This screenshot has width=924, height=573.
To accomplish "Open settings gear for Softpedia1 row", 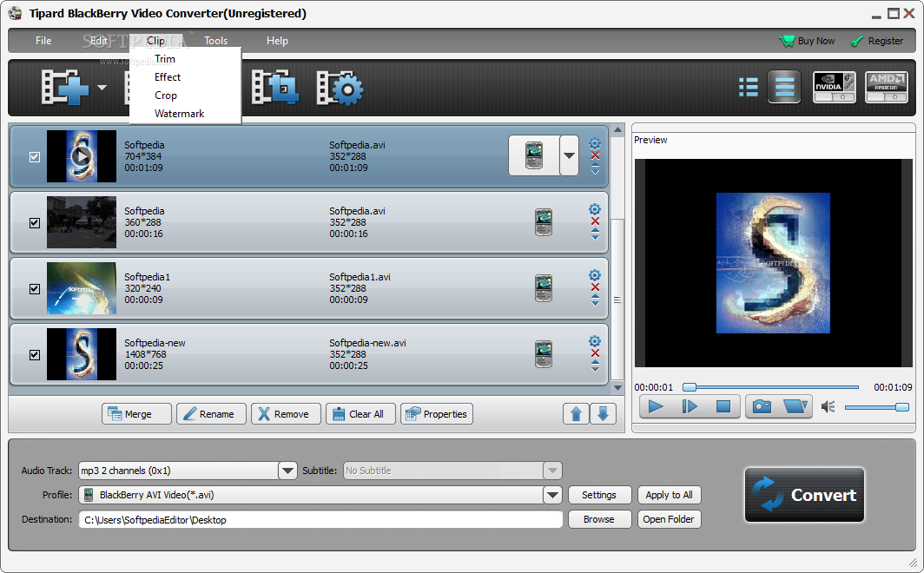I will (595, 275).
